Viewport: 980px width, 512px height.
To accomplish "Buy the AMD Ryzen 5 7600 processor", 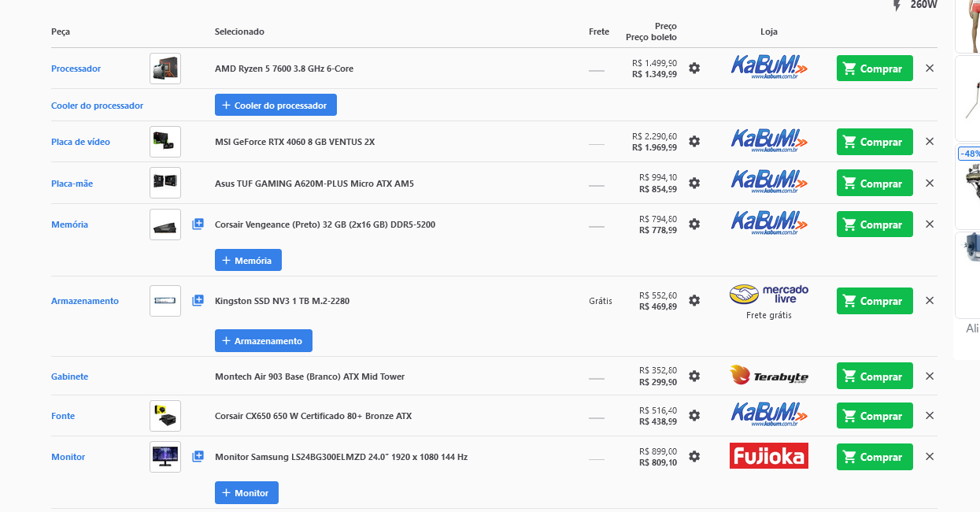I will pyautogui.click(x=875, y=69).
